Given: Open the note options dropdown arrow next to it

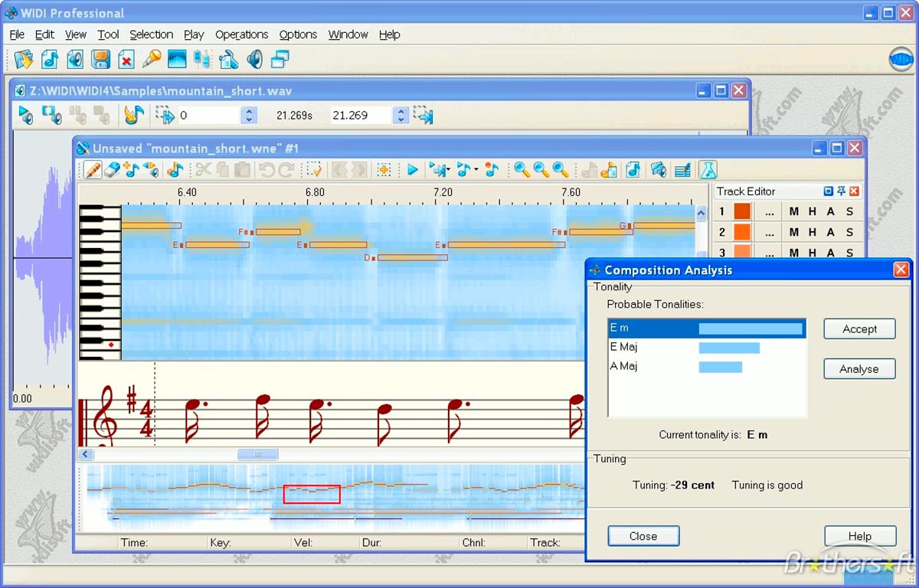Looking at the screenshot, I should [x=476, y=169].
